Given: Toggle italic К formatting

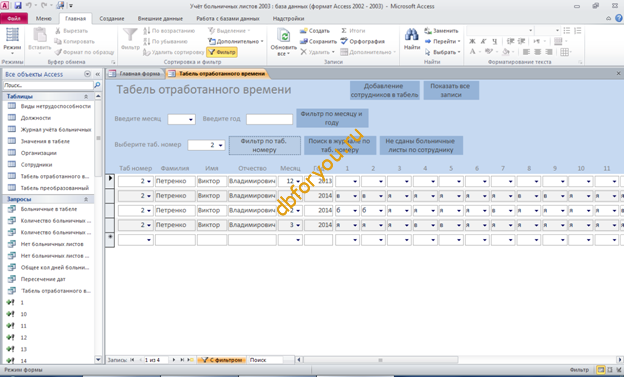Looking at the screenshot, I should tap(484, 41).
